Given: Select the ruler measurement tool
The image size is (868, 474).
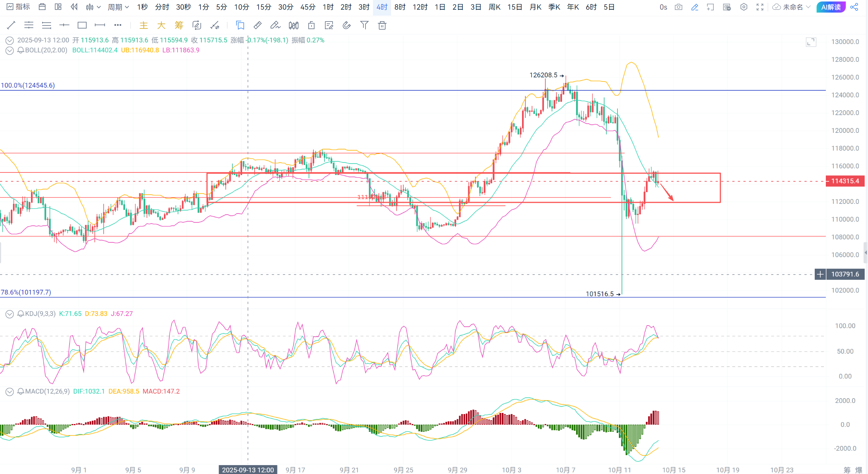Looking at the screenshot, I should (x=258, y=25).
